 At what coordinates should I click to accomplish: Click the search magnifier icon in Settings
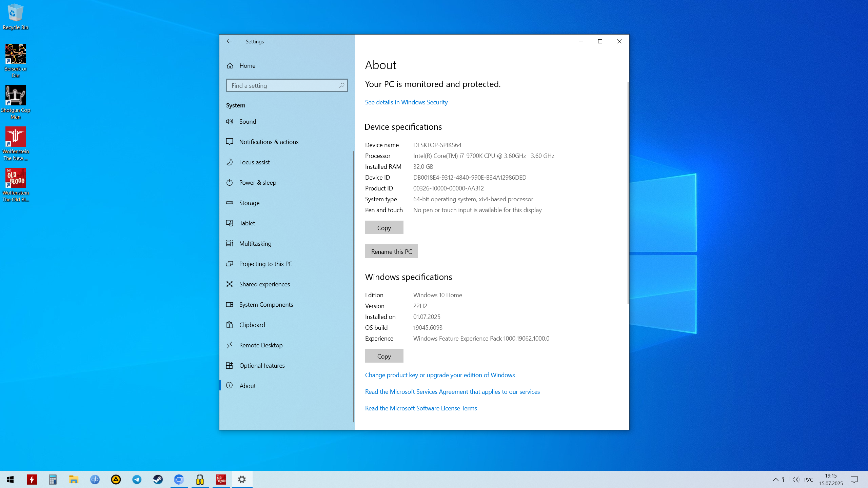pos(341,85)
